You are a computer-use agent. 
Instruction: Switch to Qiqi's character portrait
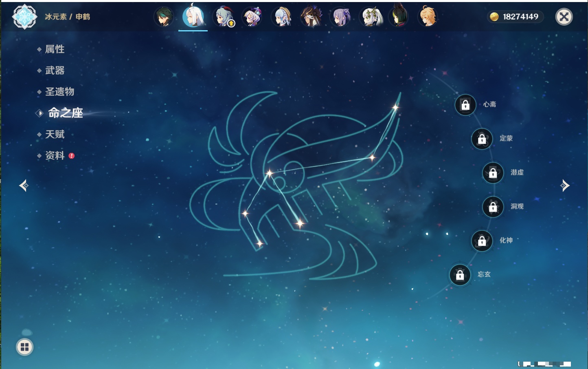[x=252, y=17]
